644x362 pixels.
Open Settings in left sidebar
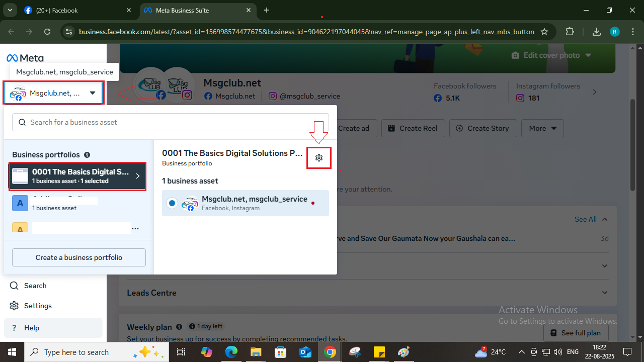coord(38,306)
